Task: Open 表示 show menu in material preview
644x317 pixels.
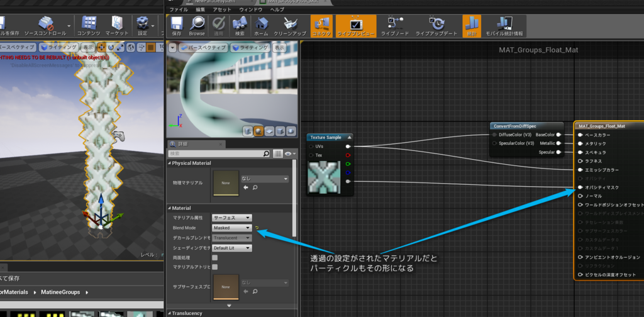Action: (279, 48)
